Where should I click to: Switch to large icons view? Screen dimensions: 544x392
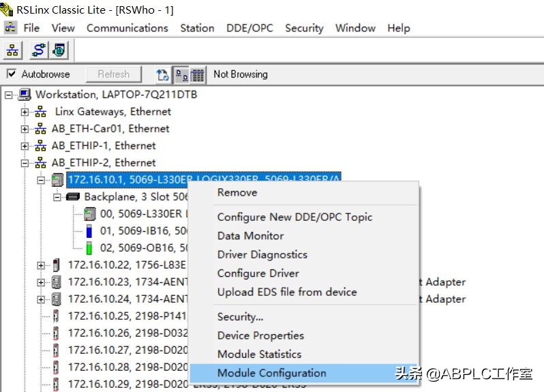(x=181, y=74)
